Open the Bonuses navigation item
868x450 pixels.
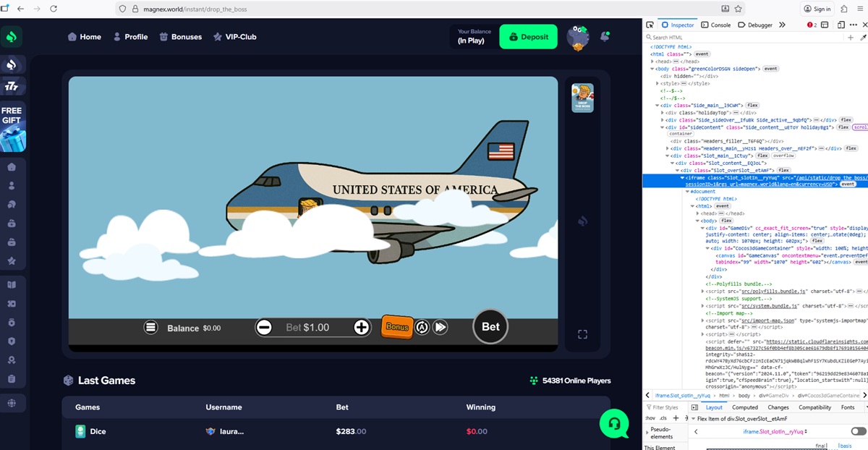click(x=181, y=37)
